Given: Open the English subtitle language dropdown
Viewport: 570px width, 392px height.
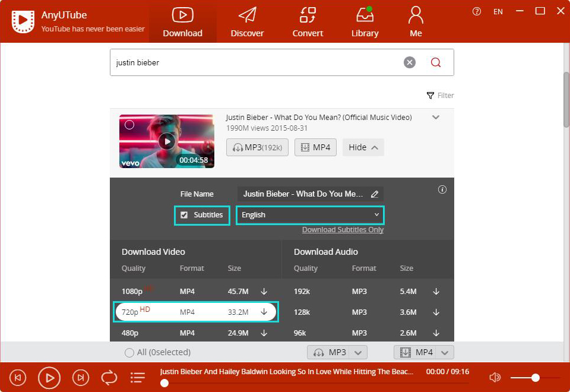Looking at the screenshot, I should [310, 215].
